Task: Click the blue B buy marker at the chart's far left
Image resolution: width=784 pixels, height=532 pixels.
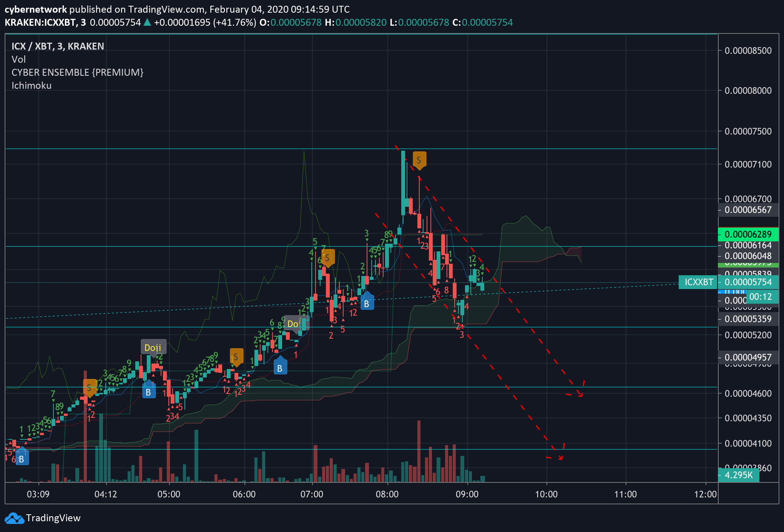Action: (x=22, y=457)
